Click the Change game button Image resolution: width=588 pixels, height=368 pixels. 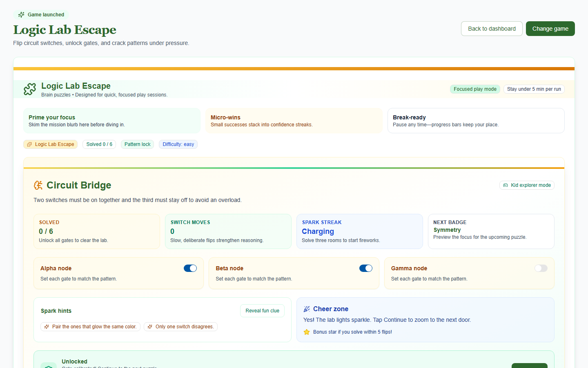[x=550, y=29]
